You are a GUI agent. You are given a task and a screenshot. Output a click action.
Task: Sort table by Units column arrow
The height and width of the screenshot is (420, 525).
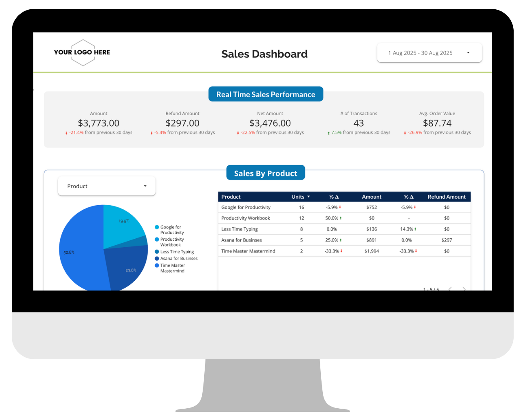point(309,197)
